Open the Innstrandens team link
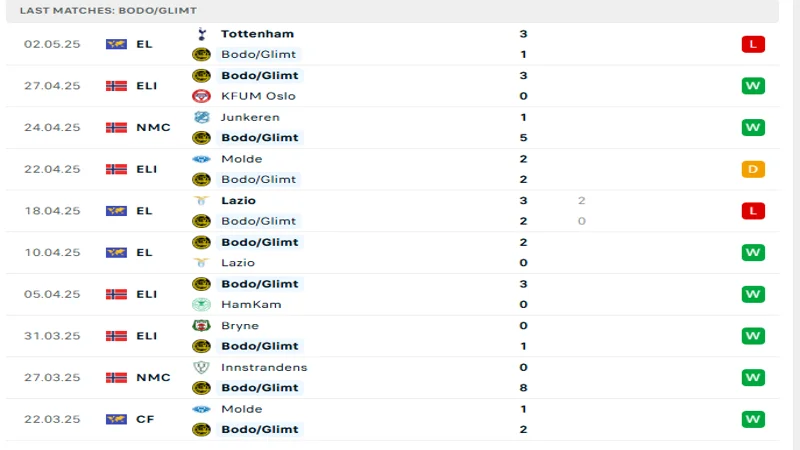This screenshot has width=800, height=450. coord(264,367)
